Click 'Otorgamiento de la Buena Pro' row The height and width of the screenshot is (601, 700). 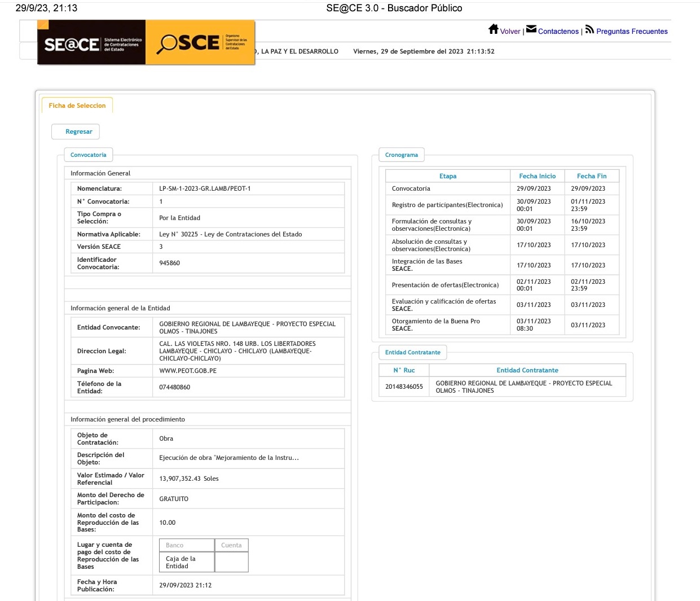click(x=502, y=325)
